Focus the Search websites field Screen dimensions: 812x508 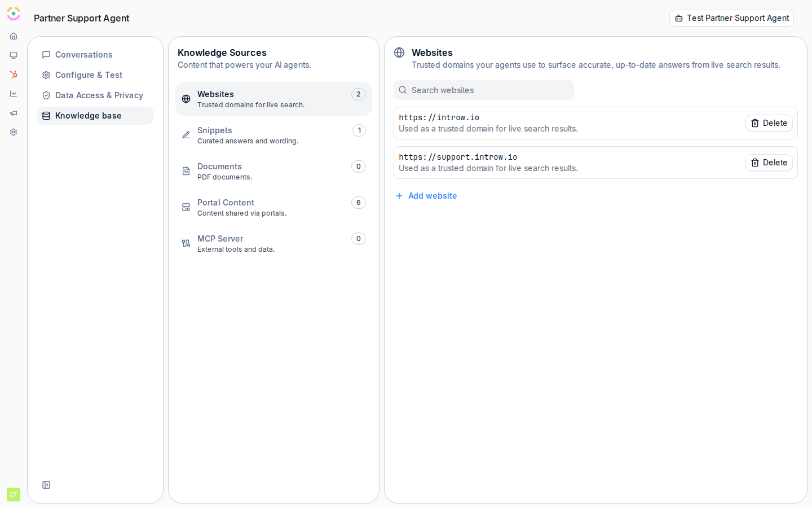pyautogui.click(x=484, y=90)
